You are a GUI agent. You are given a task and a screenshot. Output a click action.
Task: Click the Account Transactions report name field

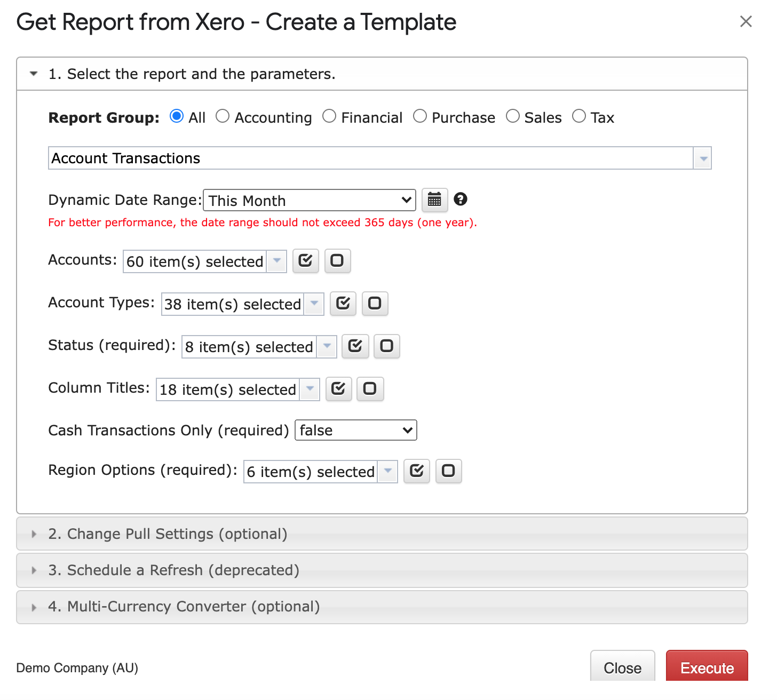click(x=371, y=158)
